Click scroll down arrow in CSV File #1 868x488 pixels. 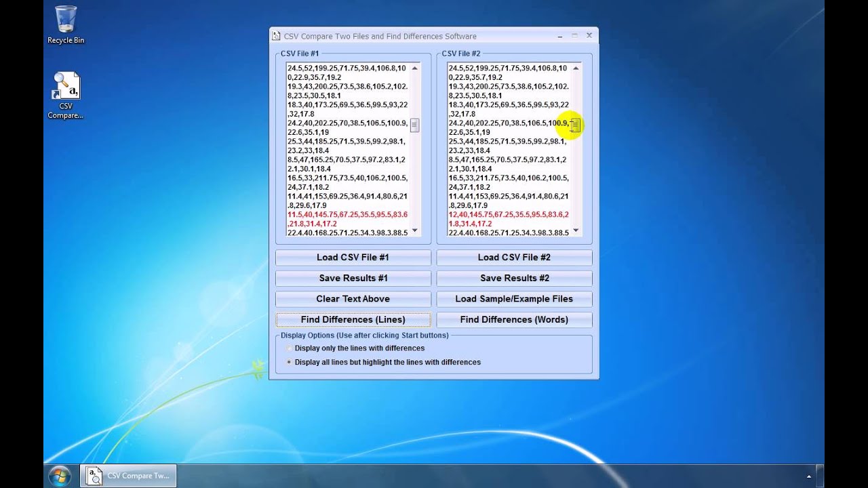click(414, 230)
